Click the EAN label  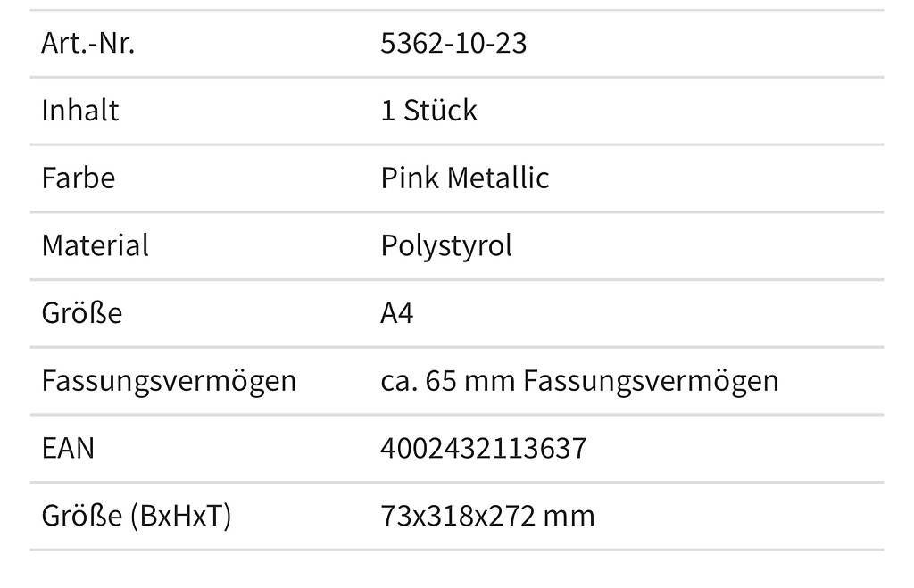(68, 448)
